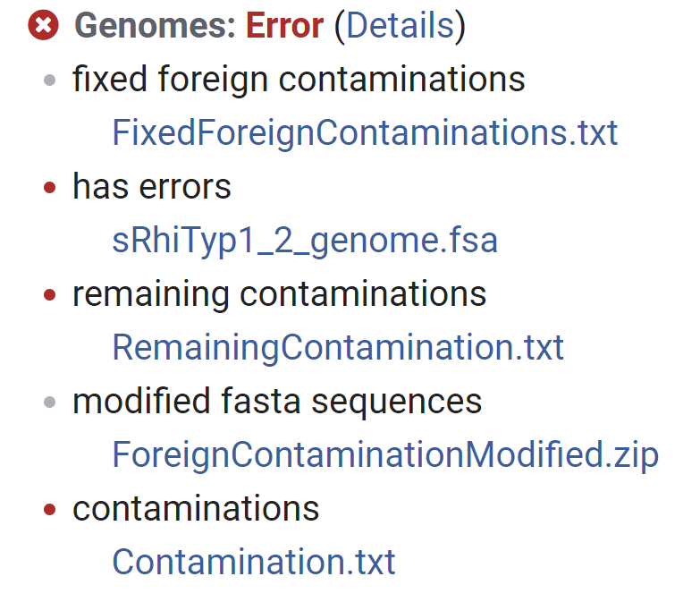Select the 'fixed foreign contaminations' label
Viewport: 700px width, 602px height.
pos(299,80)
